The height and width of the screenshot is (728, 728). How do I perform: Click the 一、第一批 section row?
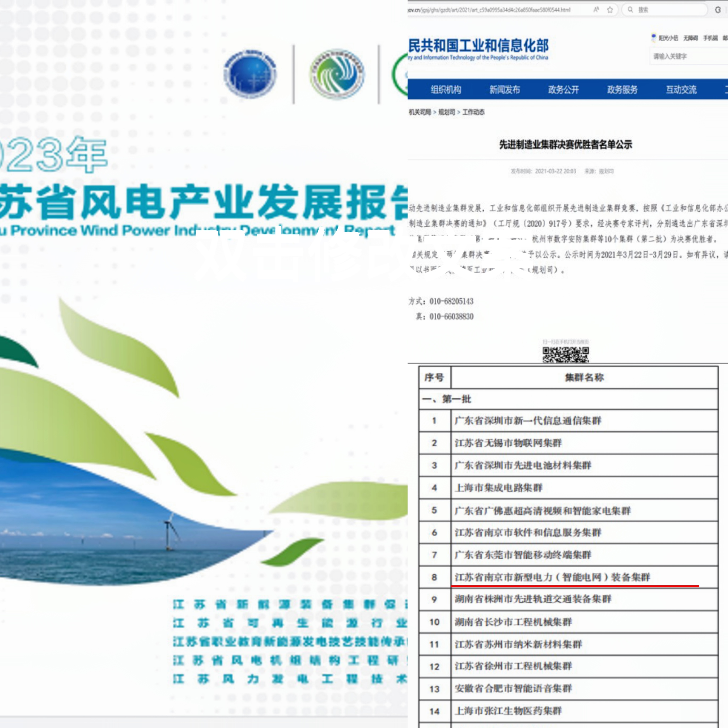(x=568, y=399)
